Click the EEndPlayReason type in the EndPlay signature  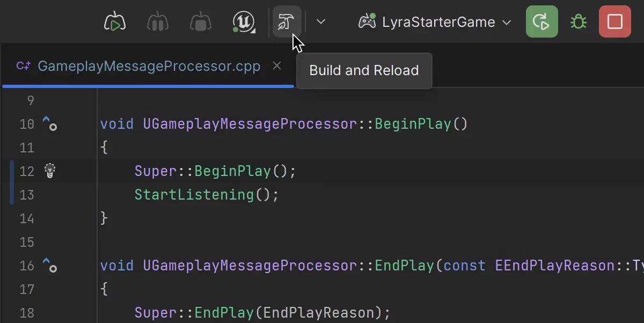click(x=554, y=266)
